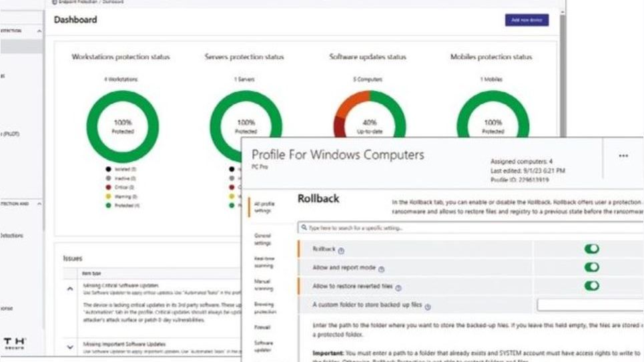Screen dimensions: 644x362
Task: Focus the custom backup folder path field
Action: 590,305
